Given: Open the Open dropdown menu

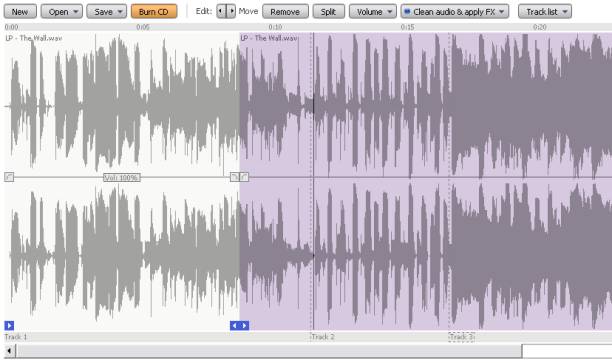Looking at the screenshot, I should click(62, 12).
